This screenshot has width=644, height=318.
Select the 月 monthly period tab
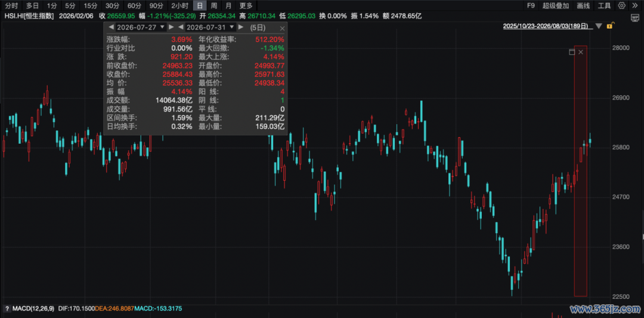228,6
